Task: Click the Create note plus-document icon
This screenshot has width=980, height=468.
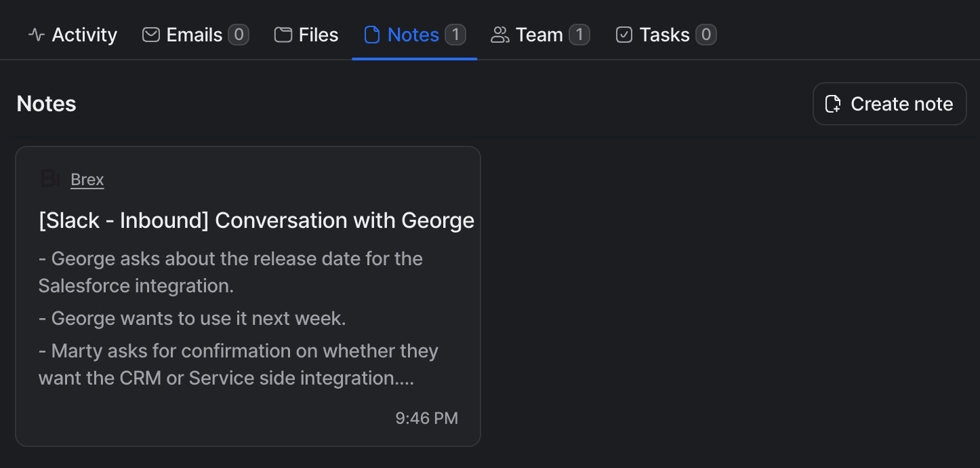Action: pyautogui.click(x=832, y=104)
